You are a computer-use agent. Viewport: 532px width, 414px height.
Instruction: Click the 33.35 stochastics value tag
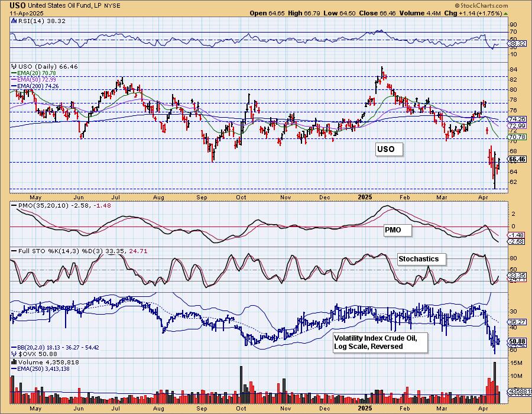pos(518,275)
